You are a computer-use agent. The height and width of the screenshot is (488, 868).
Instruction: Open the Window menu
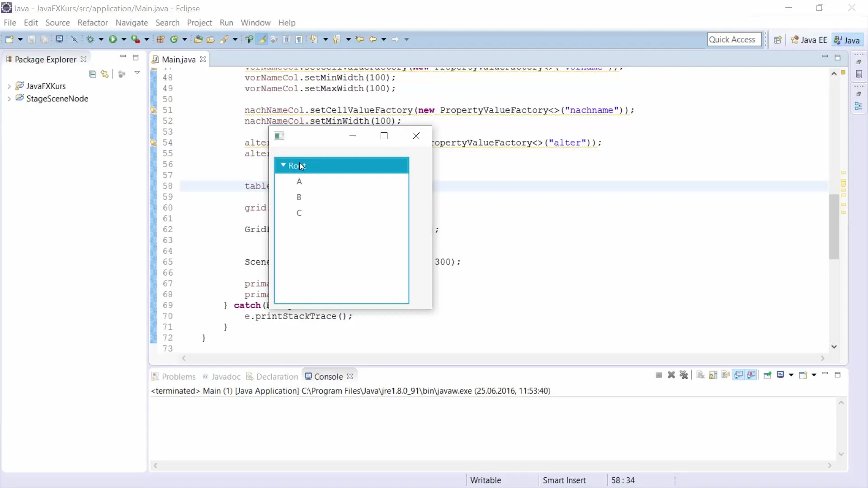coord(255,23)
